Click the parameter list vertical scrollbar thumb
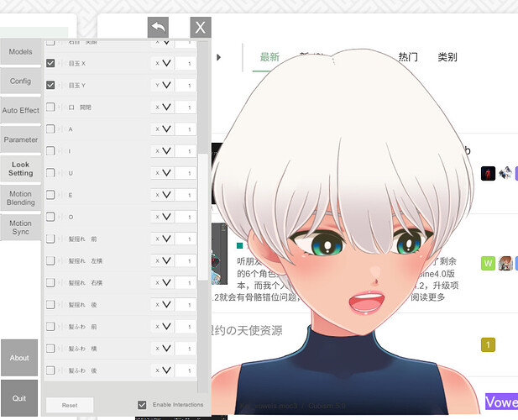This screenshot has width=518, height=420. point(203,217)
